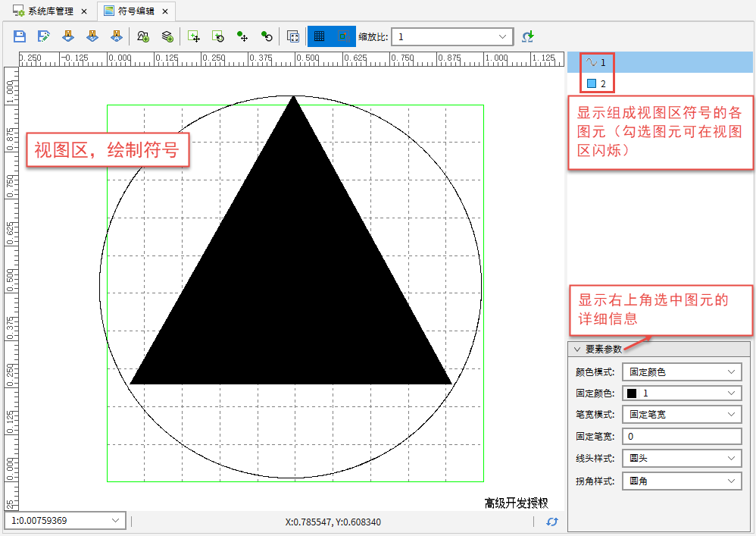Click the 缩放比: label in the toolbar
Screen dimensions: 756x536
click(x=373, y=36)
